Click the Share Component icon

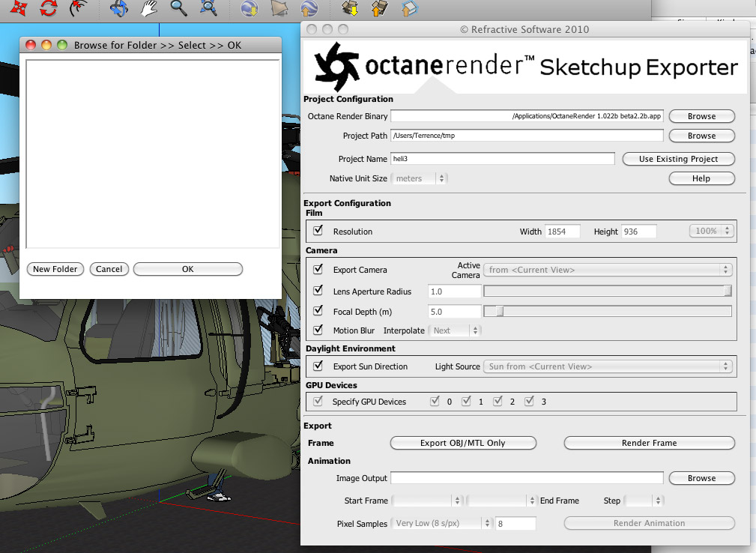(x=409, y=8)
